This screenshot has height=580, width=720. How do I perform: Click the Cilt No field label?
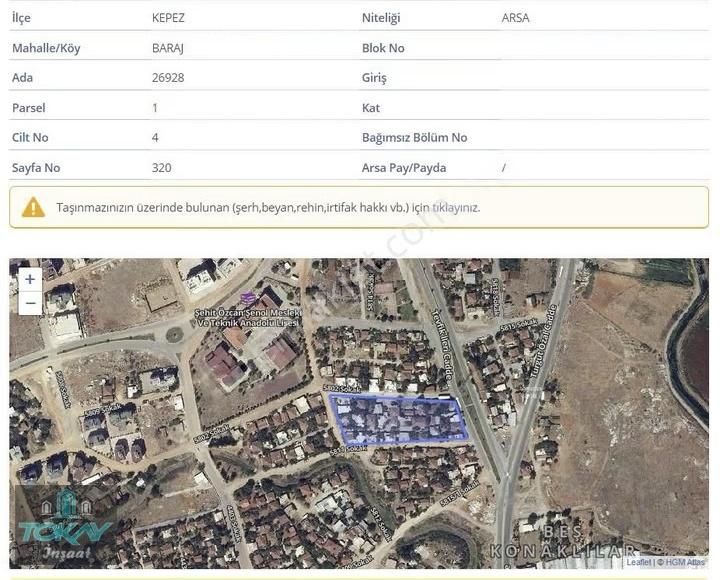pyautogui.click(x=30, y=137)
